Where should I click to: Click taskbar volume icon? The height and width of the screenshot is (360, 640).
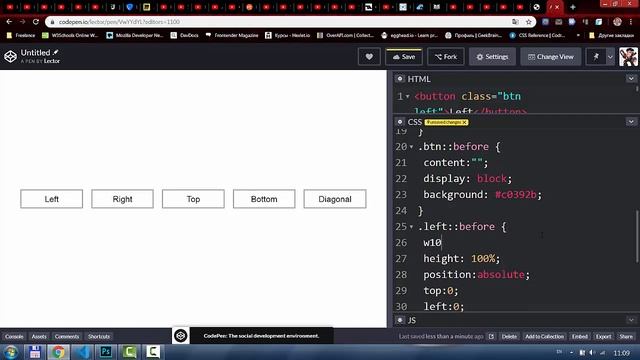point(592,352)
